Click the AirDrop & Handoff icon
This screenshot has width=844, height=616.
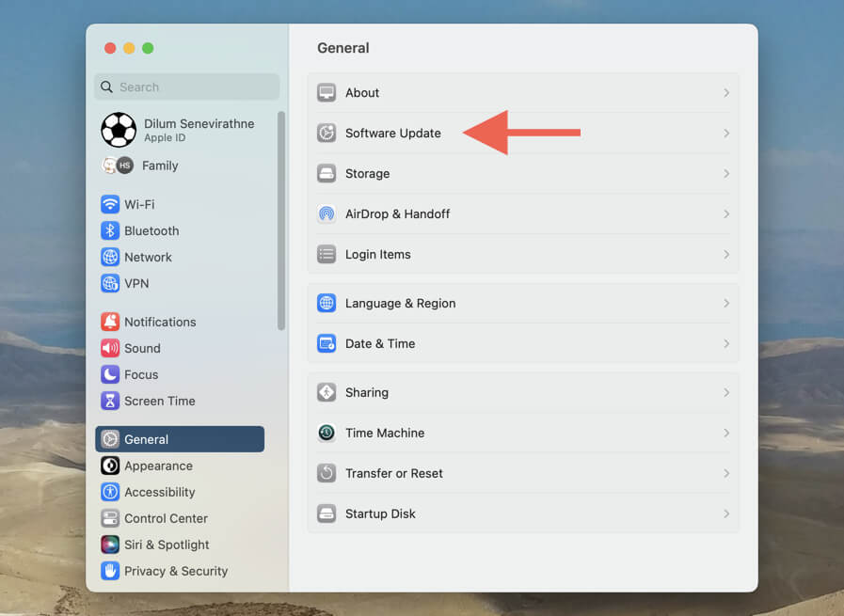326,213
